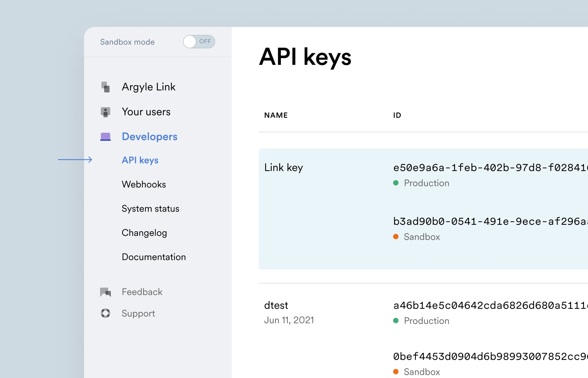
Task: Click the Production label under dtest
Action: point(426,321)
